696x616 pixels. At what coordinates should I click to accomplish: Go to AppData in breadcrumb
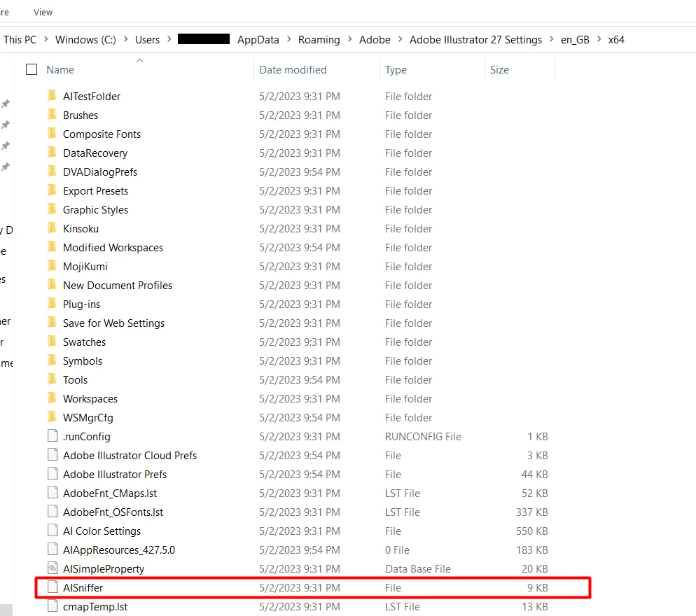click(258, 39)
